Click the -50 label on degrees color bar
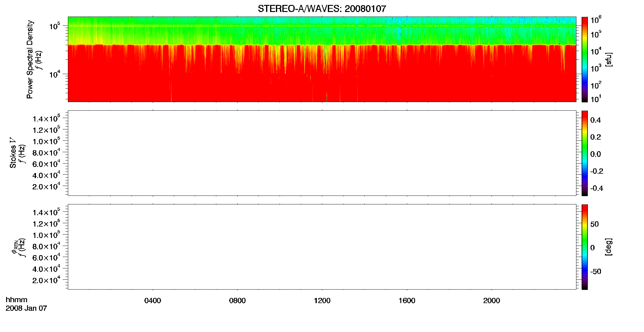Viewport: 644px width, 332px height. pyautogui.click(x=596, y=272)
